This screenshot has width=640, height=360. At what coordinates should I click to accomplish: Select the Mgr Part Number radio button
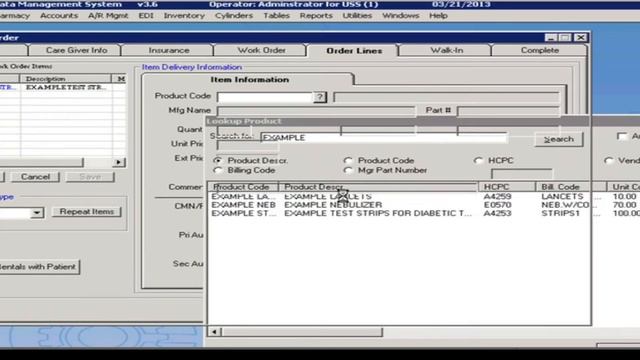(348, 170)
